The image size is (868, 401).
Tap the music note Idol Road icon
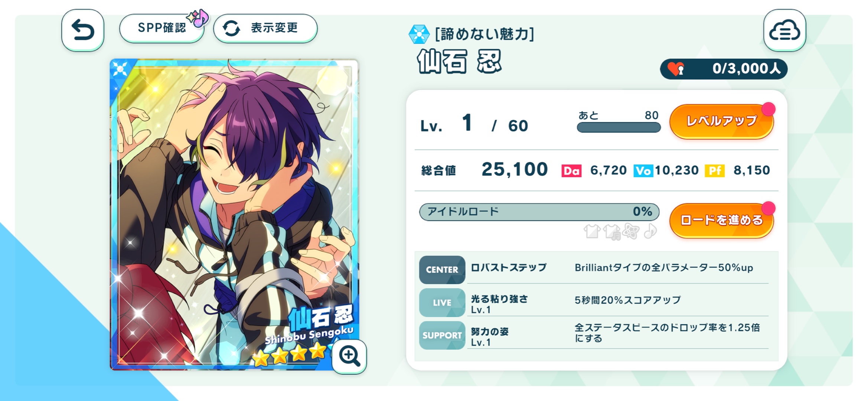650,231
